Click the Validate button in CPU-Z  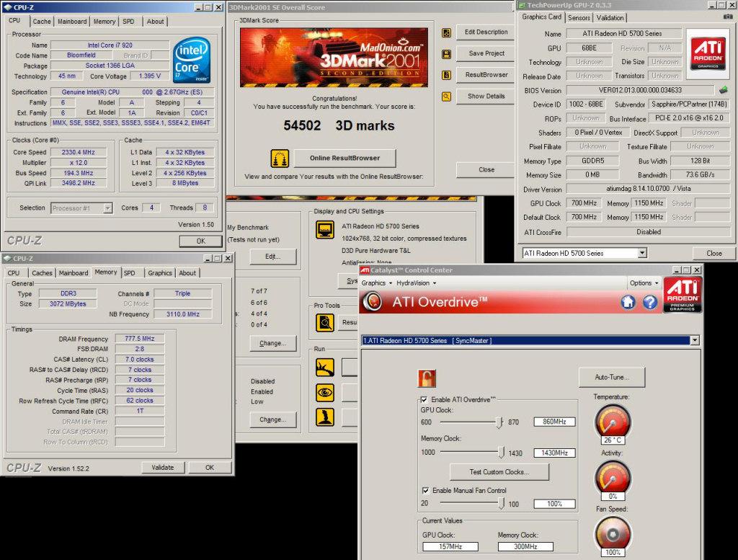(163, 468)
